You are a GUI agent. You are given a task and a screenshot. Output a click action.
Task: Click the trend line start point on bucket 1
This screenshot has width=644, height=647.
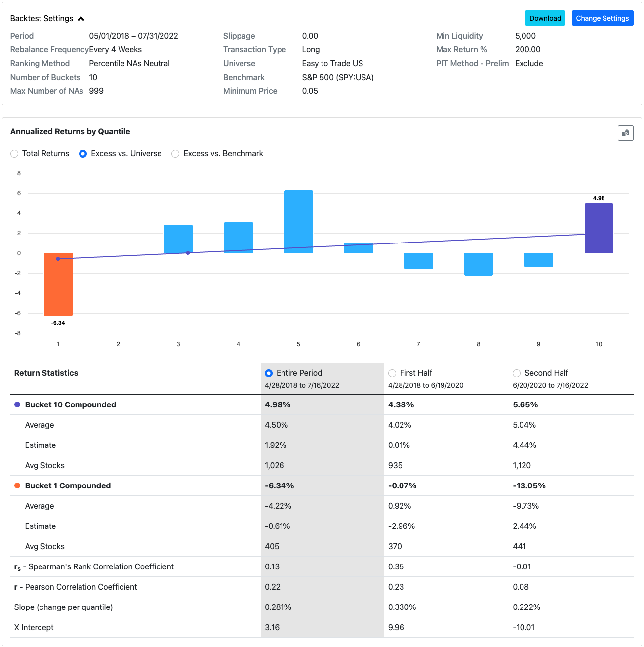point(58,259)
